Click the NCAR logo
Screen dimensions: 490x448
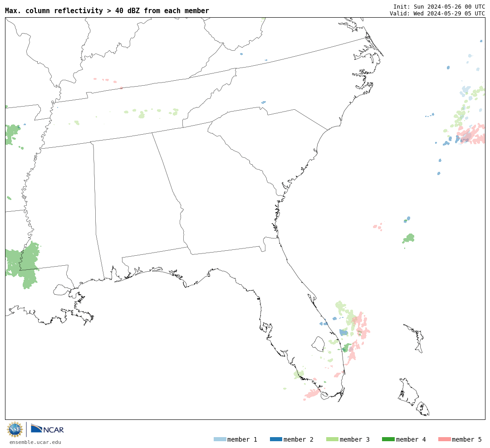(47, 429)
